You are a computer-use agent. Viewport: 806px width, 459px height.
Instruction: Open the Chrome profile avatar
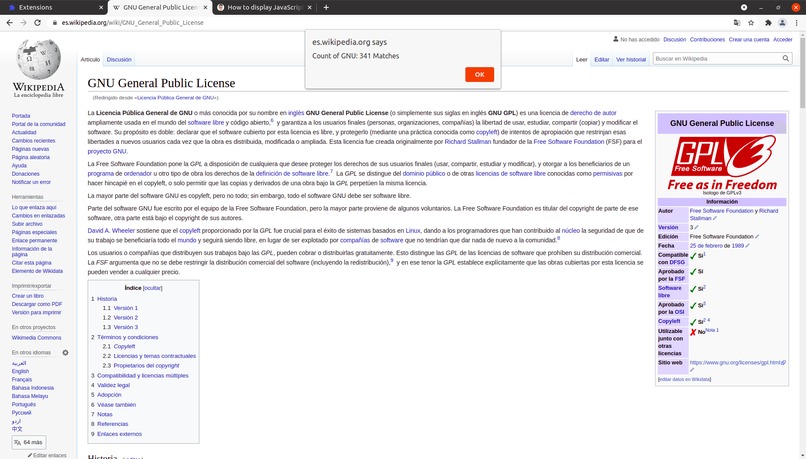pos(782,23)
